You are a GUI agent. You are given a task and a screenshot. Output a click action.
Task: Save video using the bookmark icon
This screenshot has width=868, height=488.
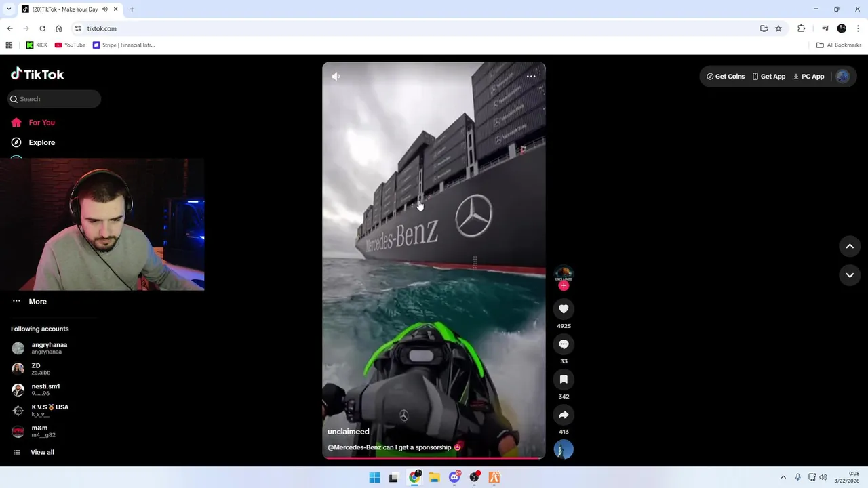click(x=564, y=380)
